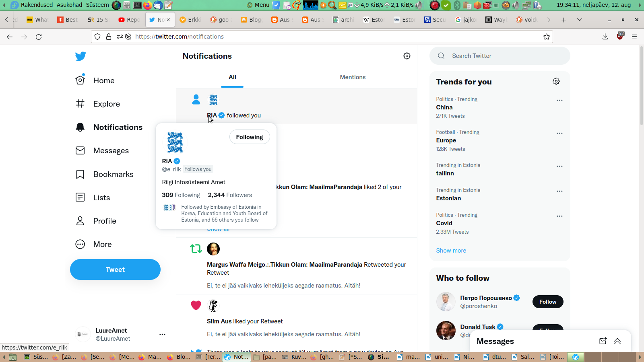View site security lock info
Image resolution: width=644 pixels, height=362 pixels.
pos(109,37)
